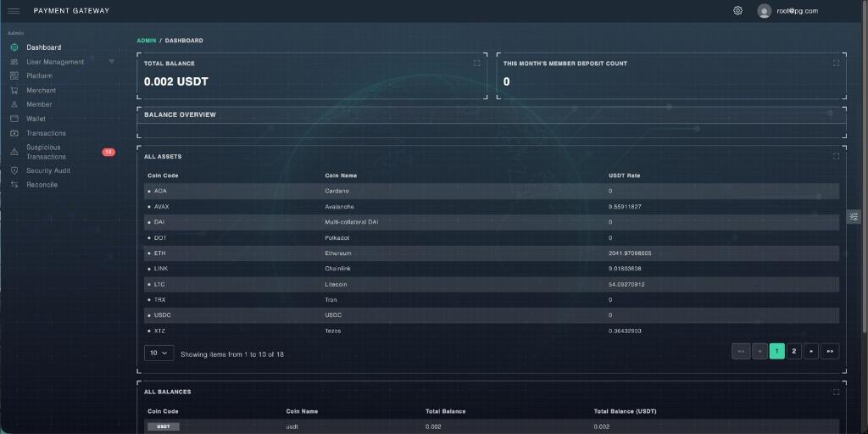The height and width of the screenshot is (434, 868).
Task: Click the Platform sidebar icon
Action: coord(14,75)
